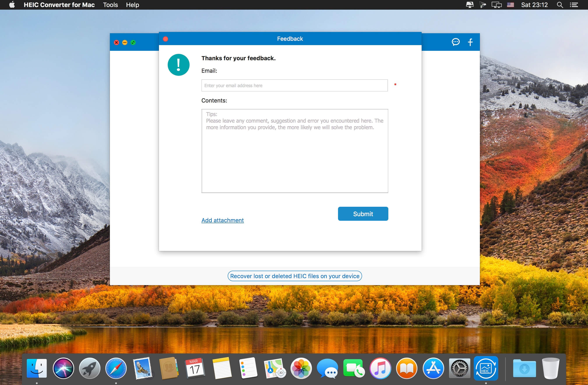
Task: Click the feedback chat bubble icon
Action: (x=454, y=42)
